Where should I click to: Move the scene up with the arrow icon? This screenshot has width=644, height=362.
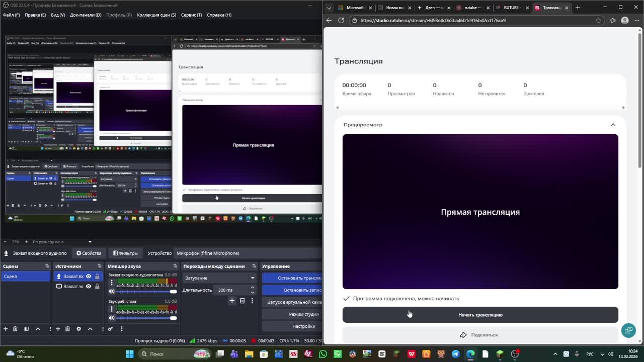[38, 329]
